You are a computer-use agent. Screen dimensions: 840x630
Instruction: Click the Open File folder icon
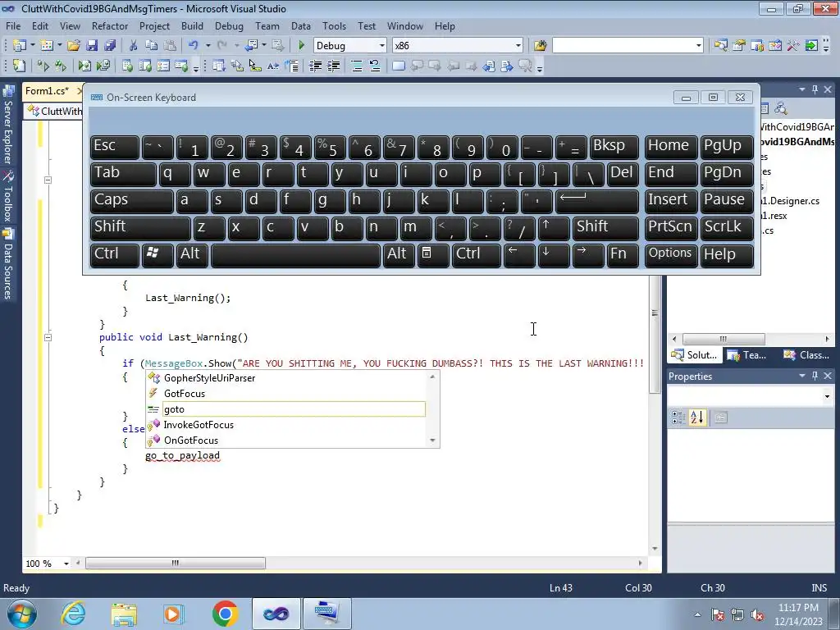click(x=73, y=46)
